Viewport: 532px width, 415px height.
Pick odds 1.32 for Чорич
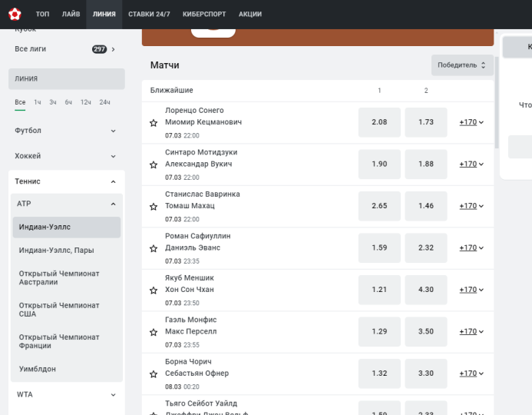click(379, 373)
